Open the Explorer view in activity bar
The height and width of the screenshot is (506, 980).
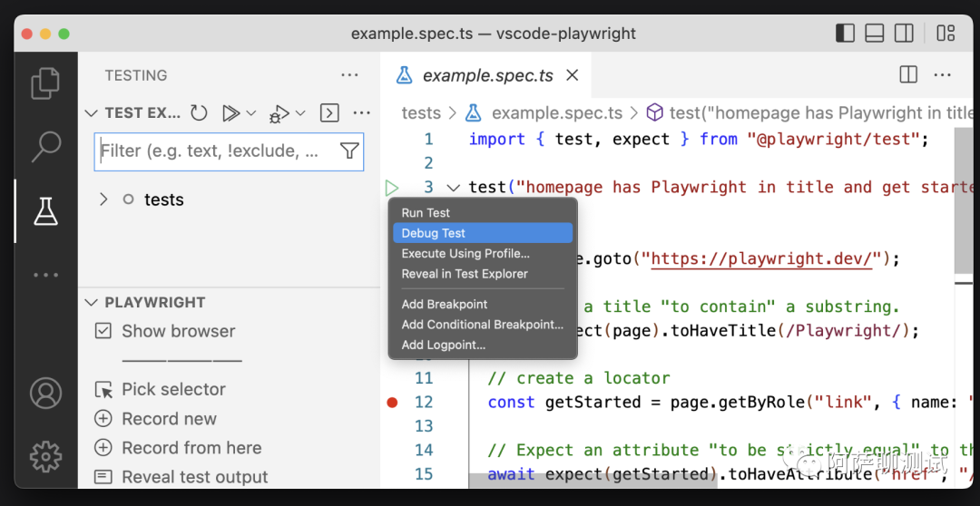click(x=45, y=83)
